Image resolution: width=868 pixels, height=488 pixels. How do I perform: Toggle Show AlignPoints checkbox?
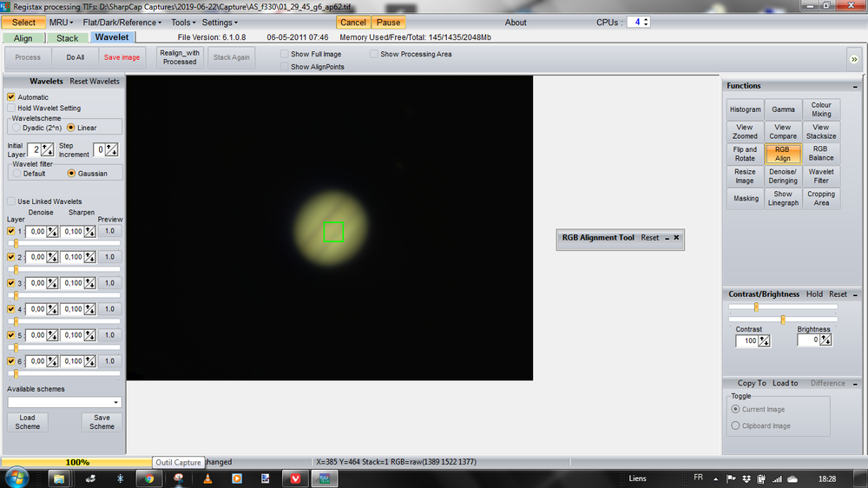(284, 67)
